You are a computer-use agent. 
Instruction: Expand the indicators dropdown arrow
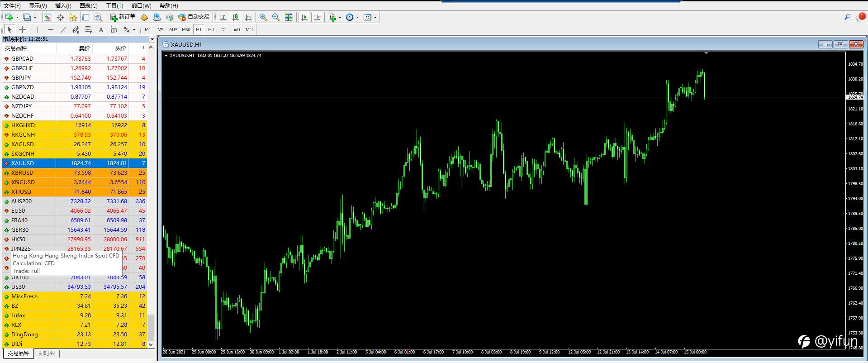[340, 17]
